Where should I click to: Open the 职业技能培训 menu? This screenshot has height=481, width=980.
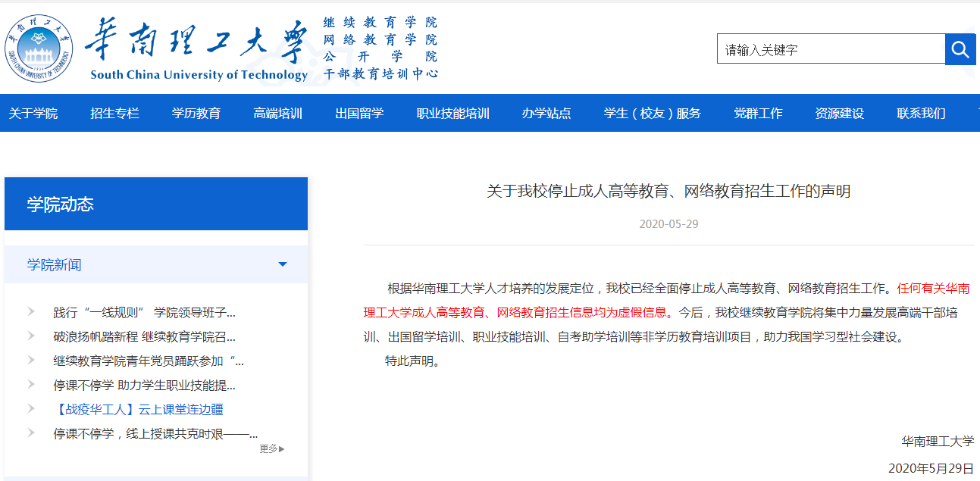[x=453, y=114]
